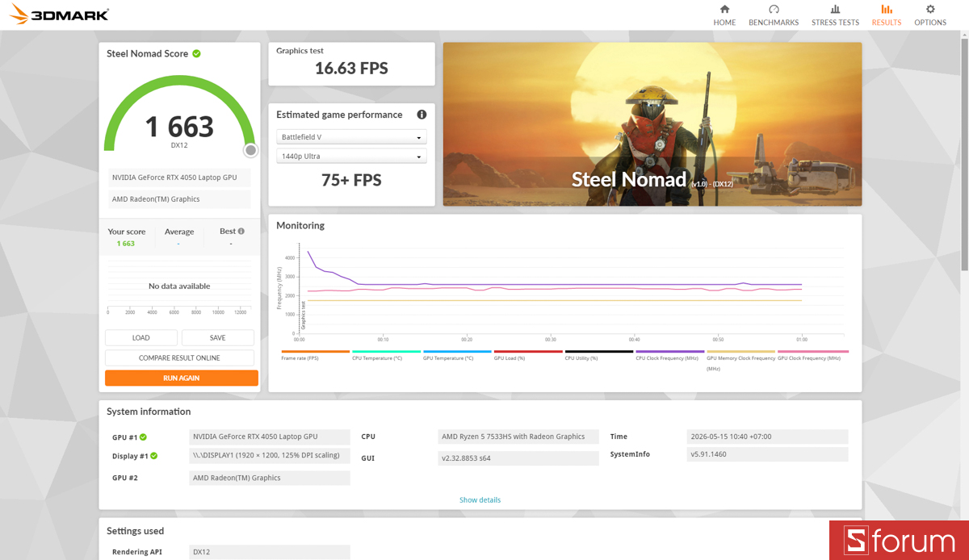Click the Display #1 value \\.\DISPLAY1
Image resolution: width=969 pixels, height=560 pixels.
coord(270,456)
